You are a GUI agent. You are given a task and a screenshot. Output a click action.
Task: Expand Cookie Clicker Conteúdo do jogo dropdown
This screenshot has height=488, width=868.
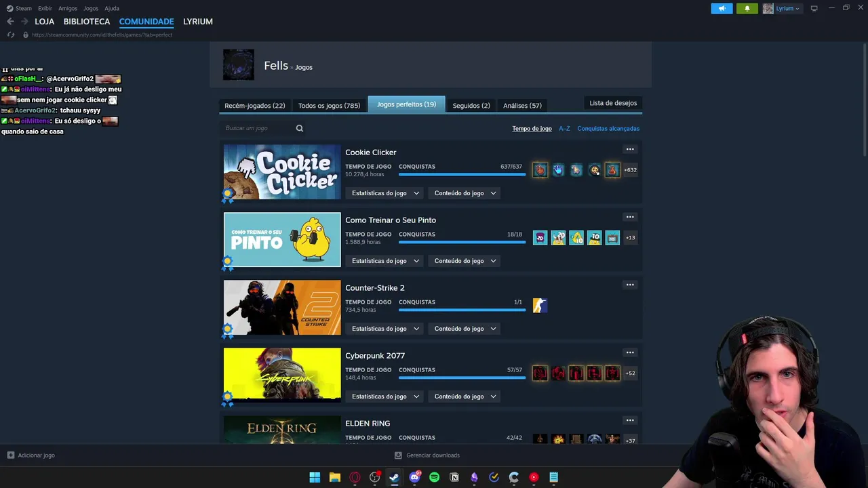coord(465,193)
